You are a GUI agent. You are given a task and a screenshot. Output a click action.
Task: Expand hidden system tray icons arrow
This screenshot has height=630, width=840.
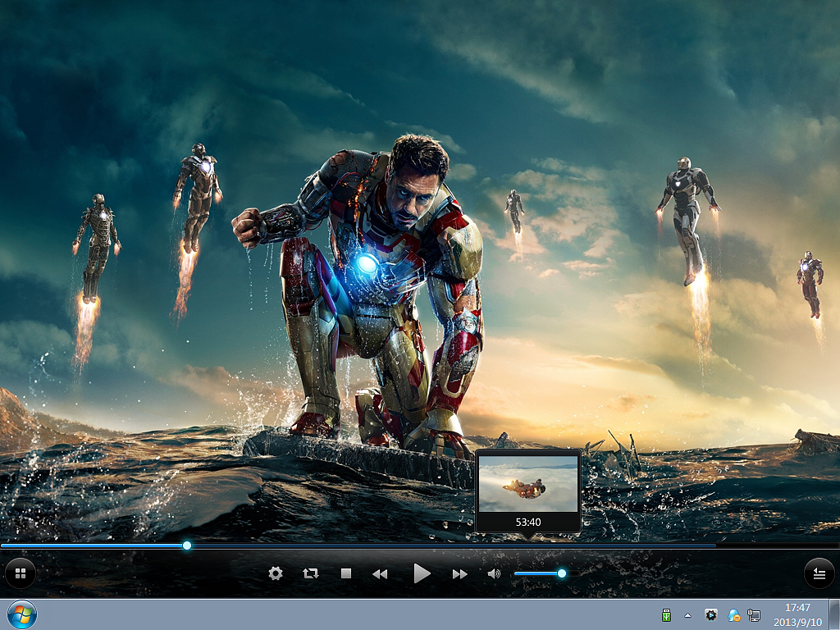(x=688, y=615)
